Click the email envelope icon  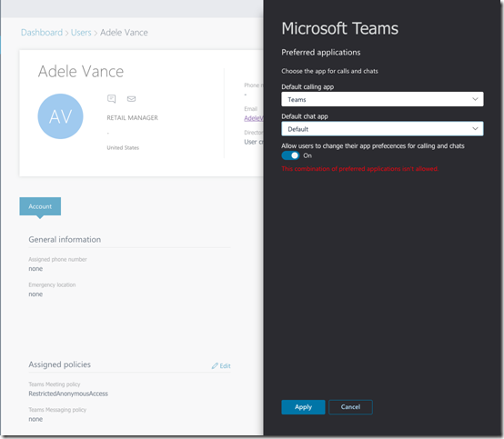point(131,98)
